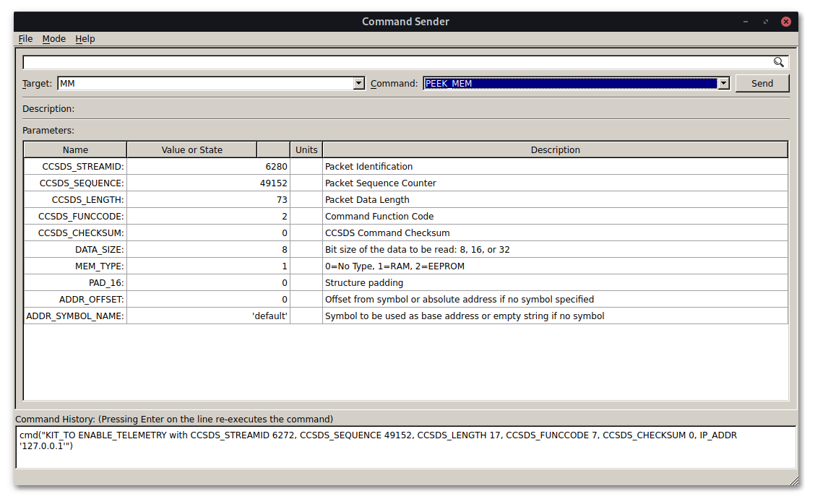The height and width of the screenshot is (504, 815).
Task: Click the PEEK_MEM command combo box
Action: point(569,84)
